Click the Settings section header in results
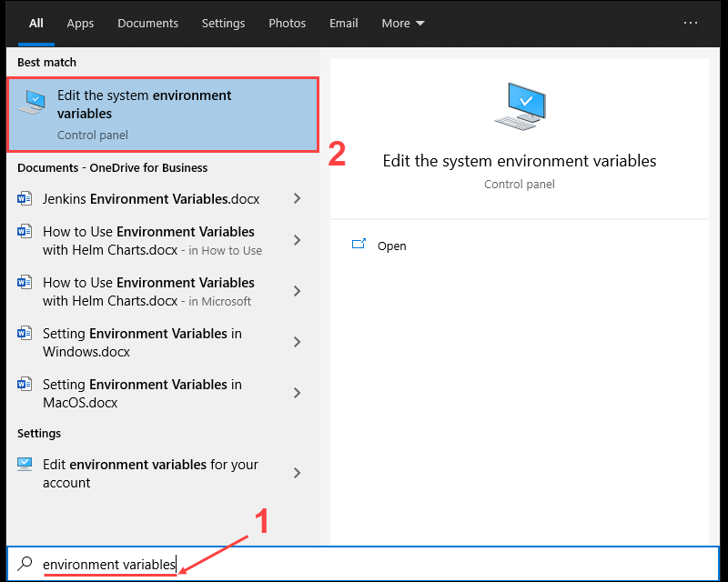Image resolution: width=728 pixels, height=582 pixels. pyautogui.click(x=39, y=434)
